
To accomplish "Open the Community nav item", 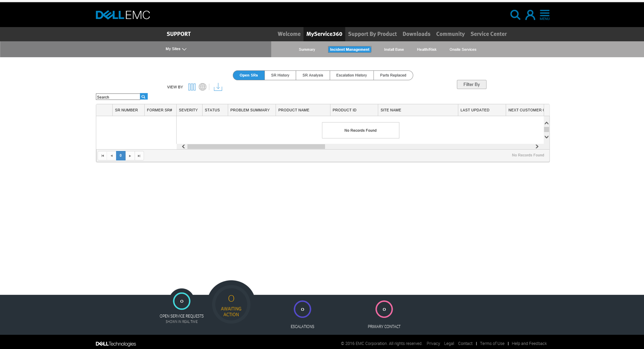I will click(x=450, y=34).
